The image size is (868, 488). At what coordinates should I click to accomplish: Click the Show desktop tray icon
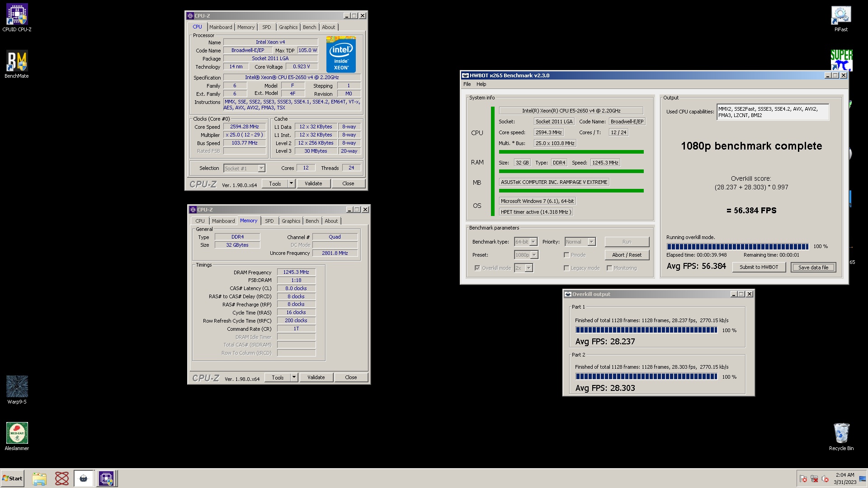(x=863, y=479)
